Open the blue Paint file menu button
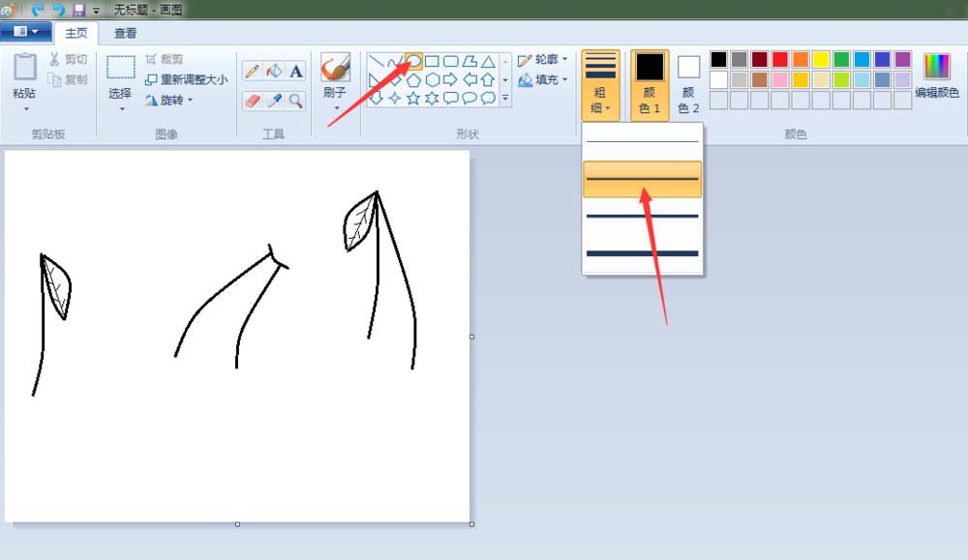The image size is (968, 560). 25,31
